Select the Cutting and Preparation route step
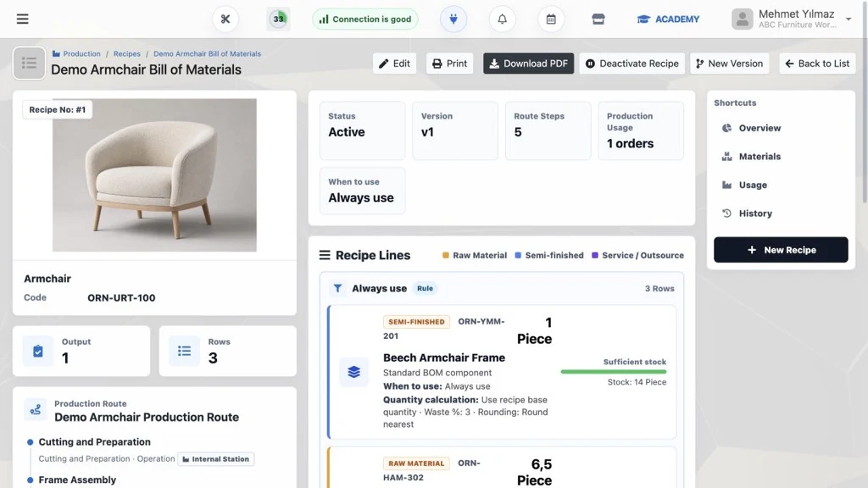Image resolution: width=868 pixels, height=488 pixels. (95, 441)
